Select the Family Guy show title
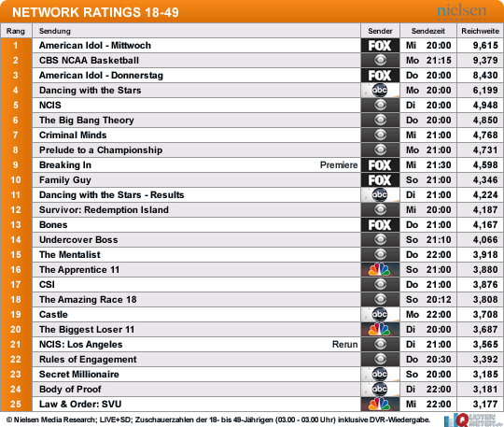 (65, 180)
